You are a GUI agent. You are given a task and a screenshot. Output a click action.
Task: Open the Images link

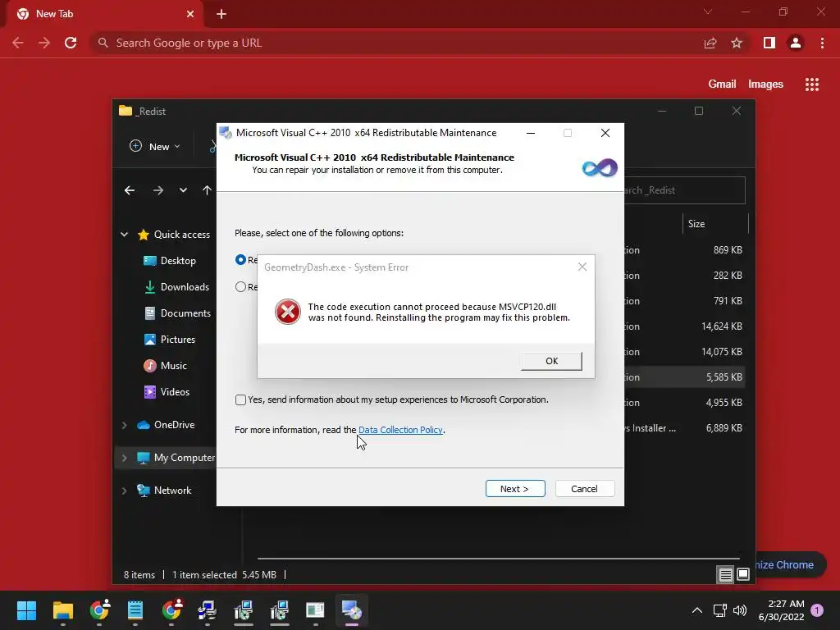[x=765, y=84]
